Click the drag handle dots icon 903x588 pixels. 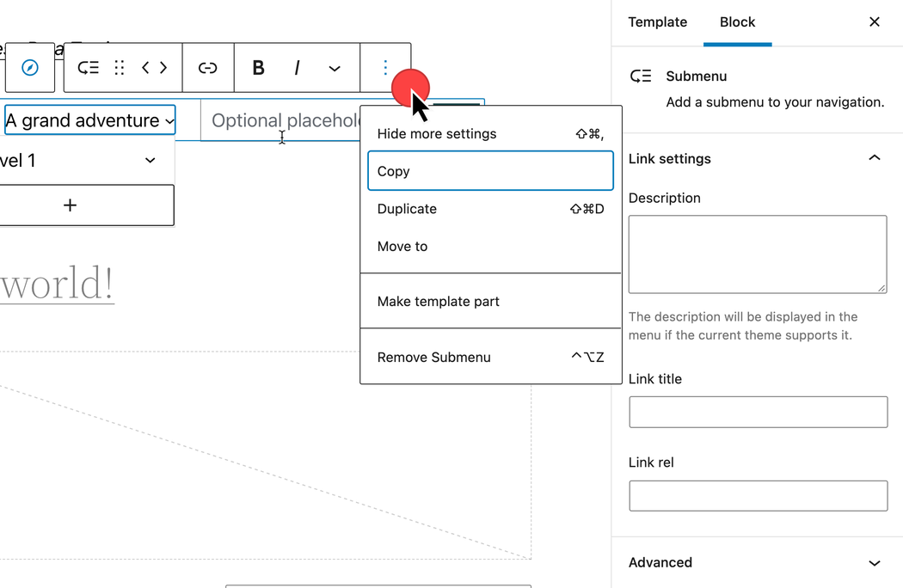(x=120, y=68)
